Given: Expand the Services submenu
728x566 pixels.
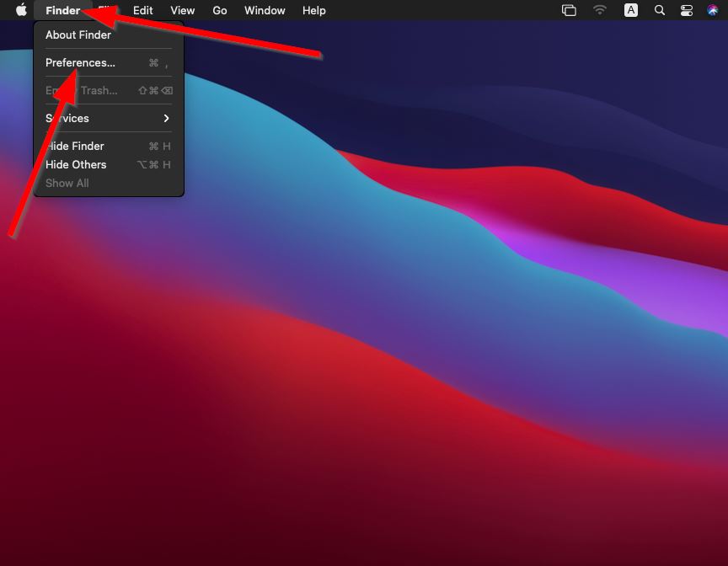Looking at the screenshot, I should [x=67, y=118].
